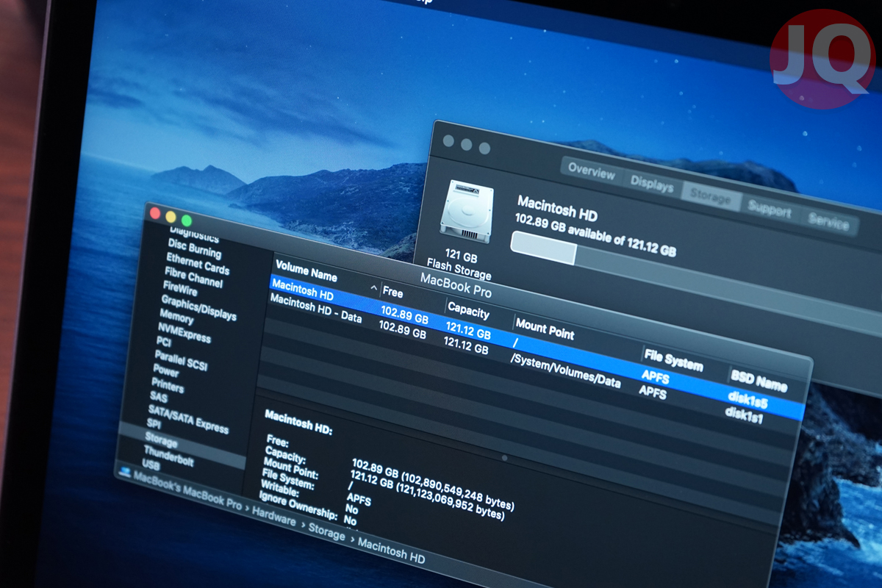This screenshot has width=882, height=588.
Task: Click the /System/Volumes/Data mount point cell
Action: pyautogui.click(x=565, y=371)
